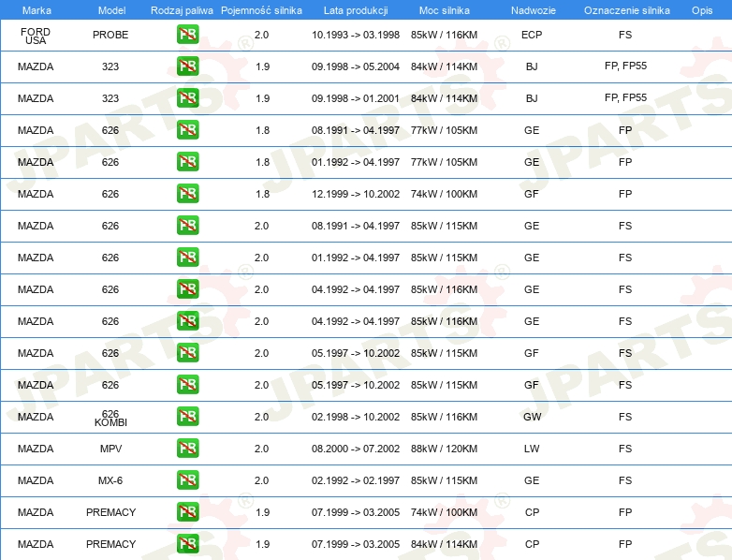Select the FORD USA brand cell
Screen dimensions: 732x560
pyautogui.click(x=36, y=36)
